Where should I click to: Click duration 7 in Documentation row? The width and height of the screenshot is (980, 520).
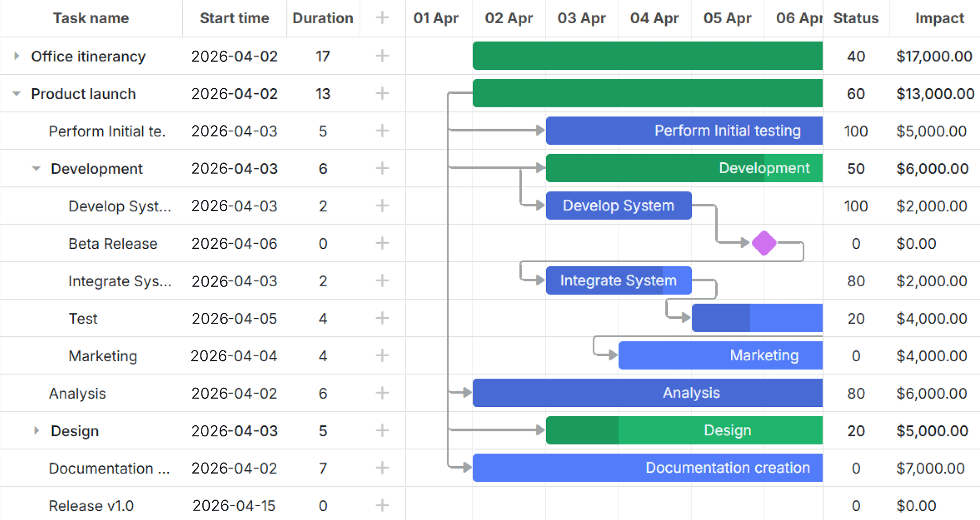pos(323,468)
